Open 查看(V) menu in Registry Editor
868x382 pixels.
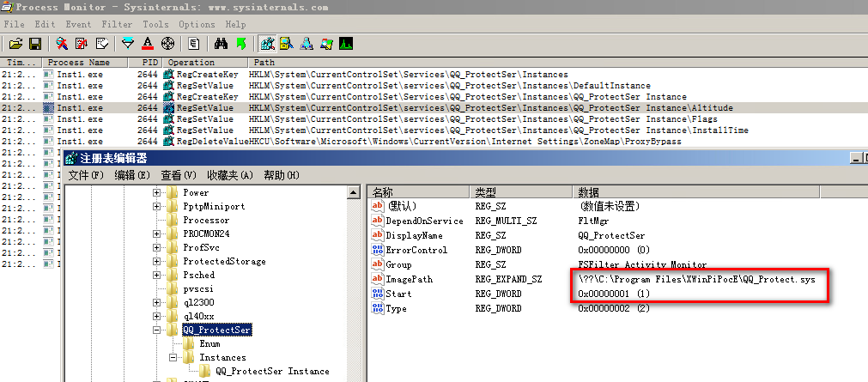click(179, 175)
